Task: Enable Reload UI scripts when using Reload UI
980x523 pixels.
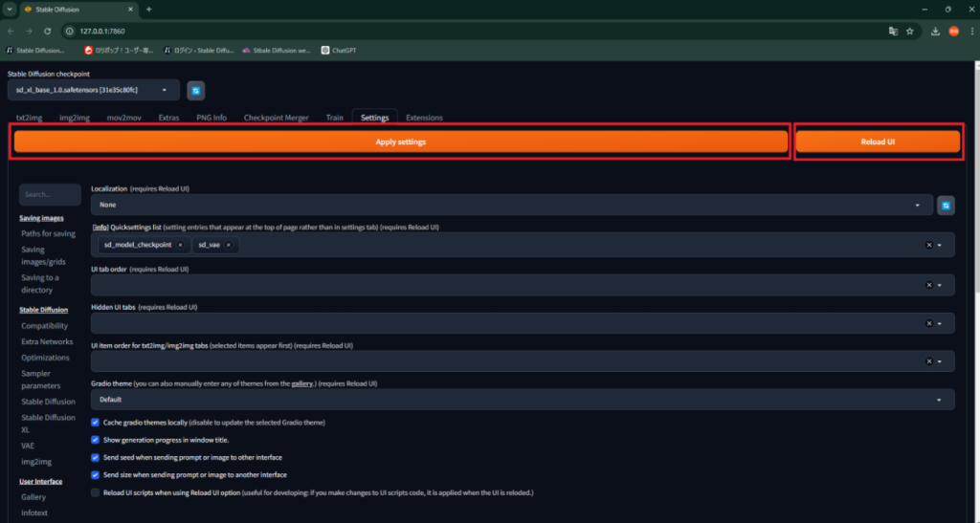Action: (x=95, y=492)
